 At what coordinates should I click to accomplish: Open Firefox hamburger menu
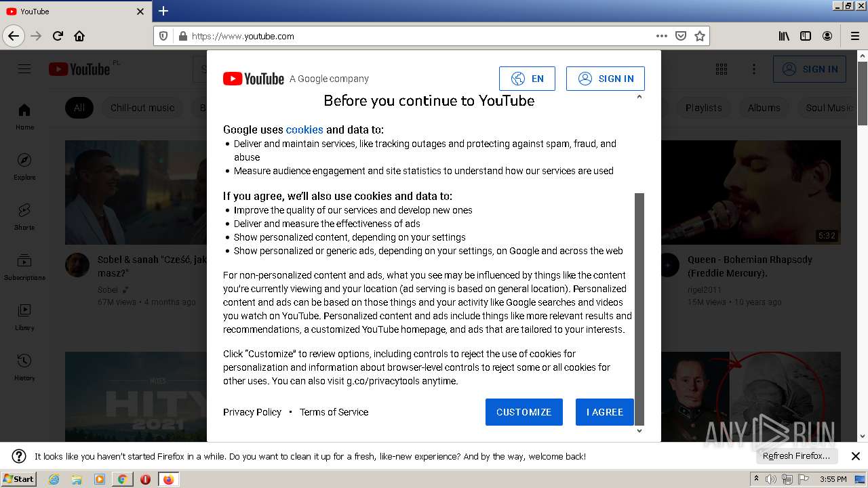coord(854,36)
